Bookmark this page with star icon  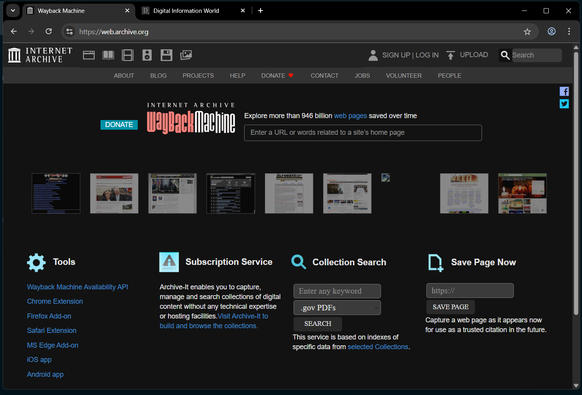[x=527, y=32]
